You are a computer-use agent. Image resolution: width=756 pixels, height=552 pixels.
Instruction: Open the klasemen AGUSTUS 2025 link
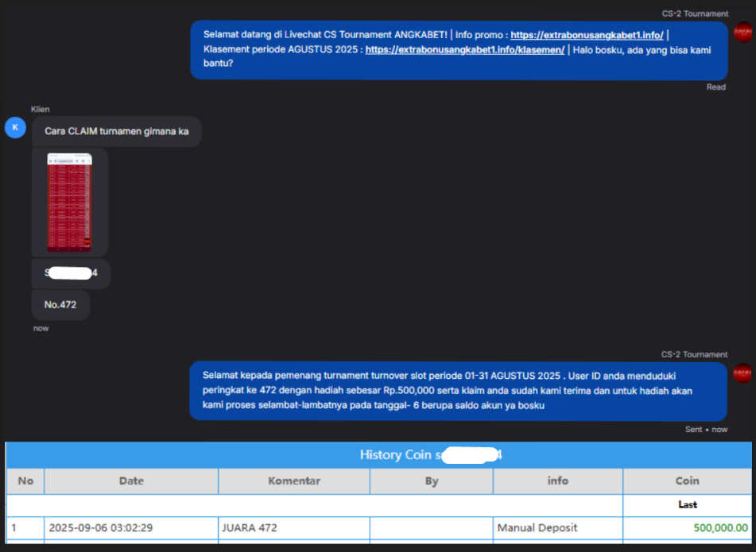point(465,49)
